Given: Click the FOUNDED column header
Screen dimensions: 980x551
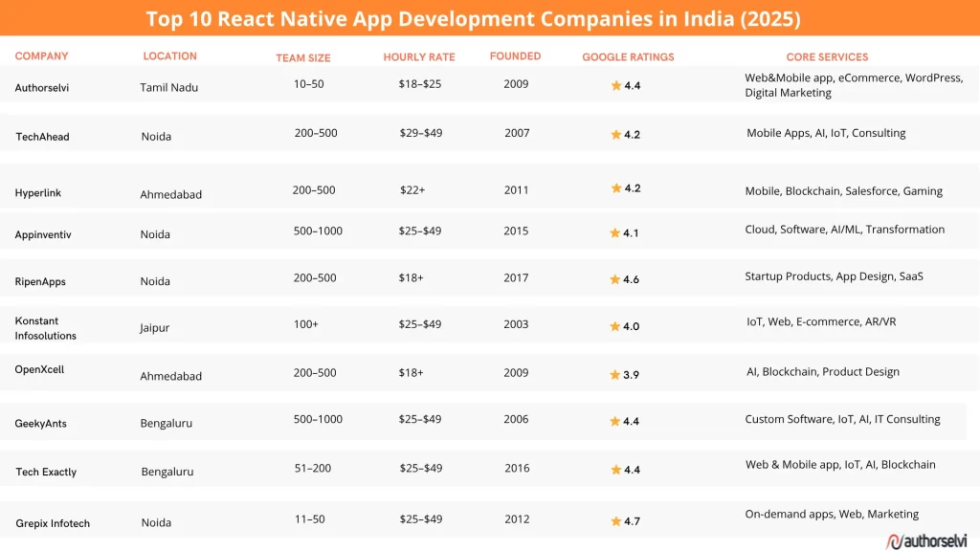Looking at the screenshot, I should (516, 55).
